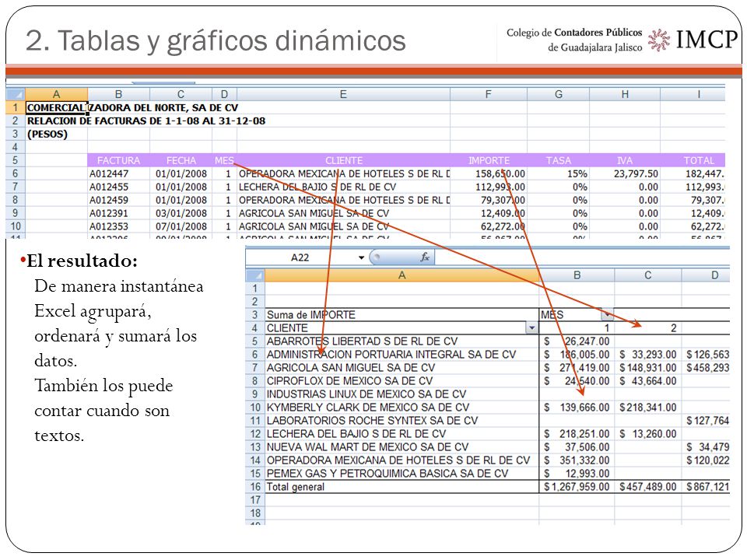Select column B header in pivot table sheet

point(577,275)
